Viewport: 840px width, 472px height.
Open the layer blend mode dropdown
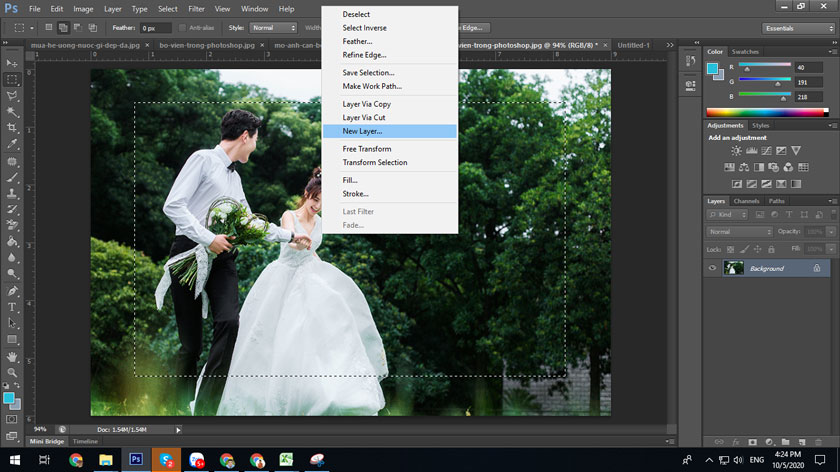(x=740, y=232)
